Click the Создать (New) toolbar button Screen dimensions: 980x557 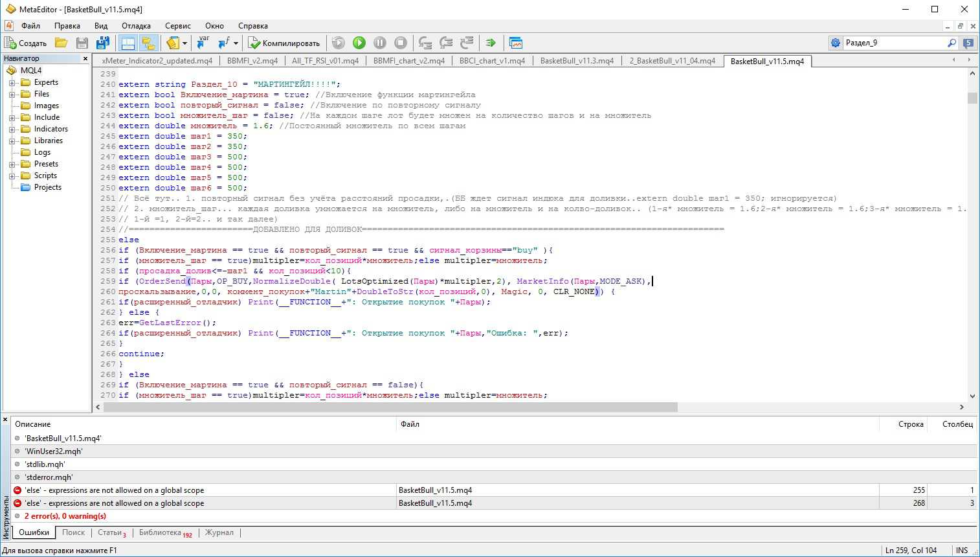click(x=26, y=43)
